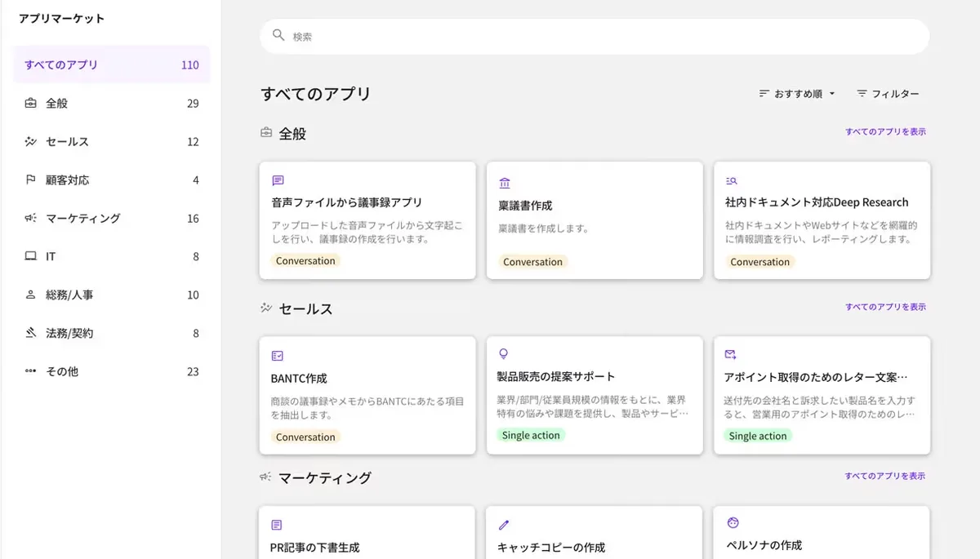This screenshot has width=980, height=559.
Task: Click the count 110 beside すべてのアプリ
Action: (190, 64)
